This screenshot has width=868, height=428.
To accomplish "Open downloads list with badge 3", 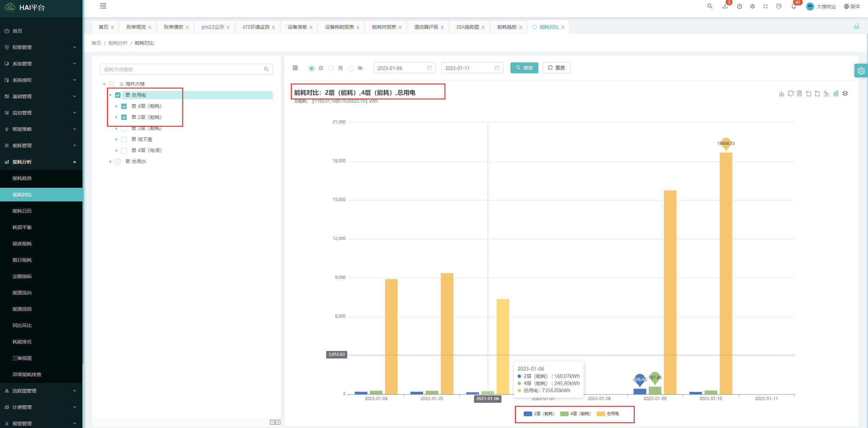I will [725, 6].
